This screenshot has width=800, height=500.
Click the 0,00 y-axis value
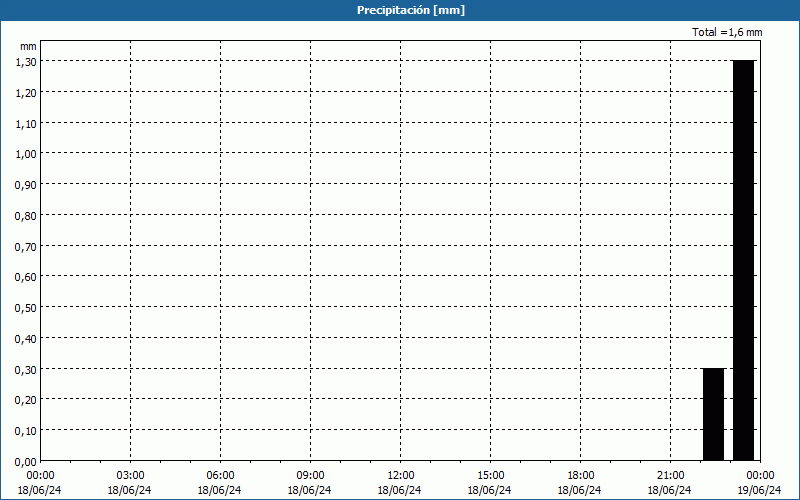(26, 462)
